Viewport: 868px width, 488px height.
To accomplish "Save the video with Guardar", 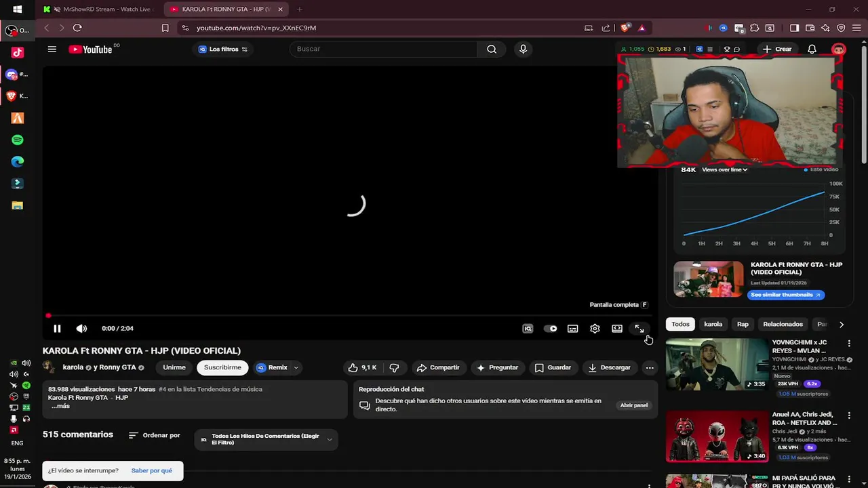I will (x=553, y=367).
